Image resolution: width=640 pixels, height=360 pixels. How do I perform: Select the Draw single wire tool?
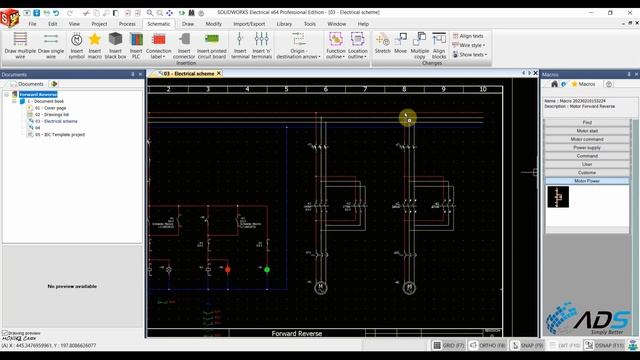click(51, 45)
